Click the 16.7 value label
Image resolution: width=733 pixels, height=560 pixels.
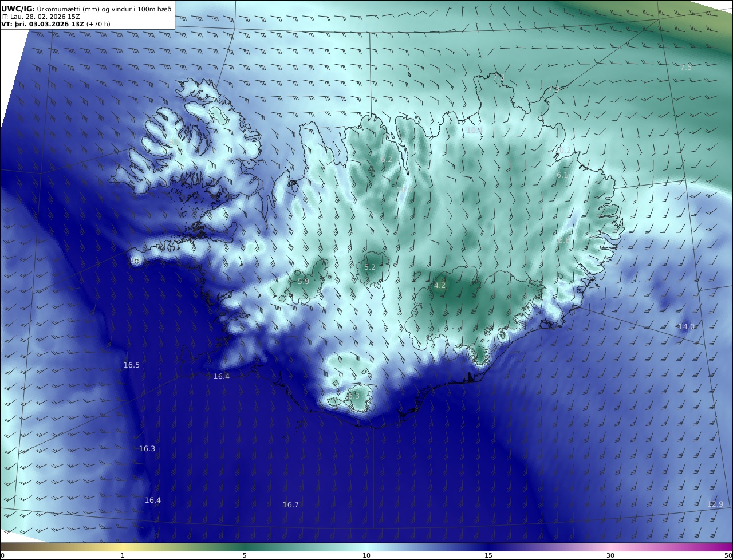click(x=291, y=504)
